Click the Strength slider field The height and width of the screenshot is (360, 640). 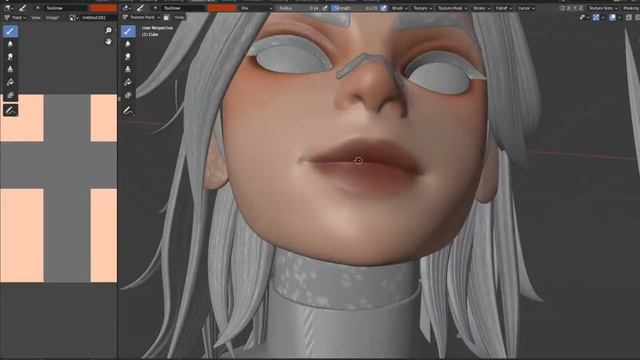pos(355,8)
